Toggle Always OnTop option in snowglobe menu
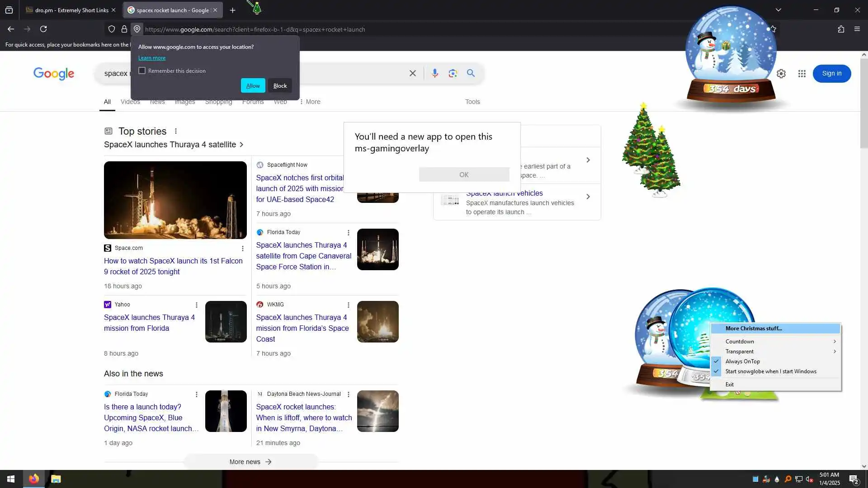Image resolution: width=868 pixels, height=488 pixels. pos(742,361)
